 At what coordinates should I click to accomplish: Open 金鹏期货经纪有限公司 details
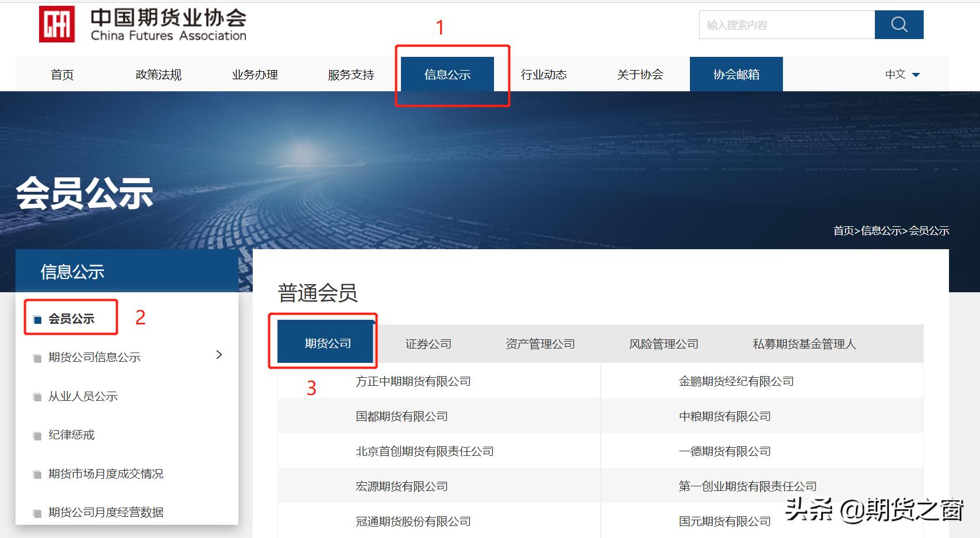click(x=737, y=381)
